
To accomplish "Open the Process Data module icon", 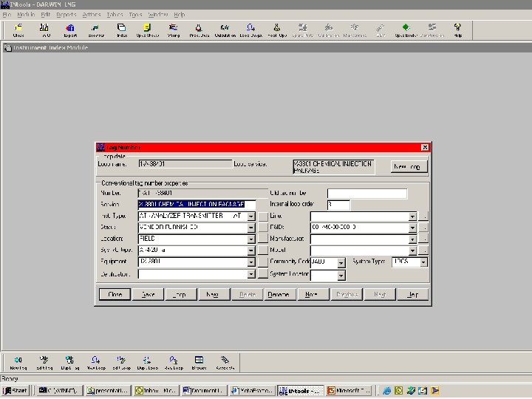I will [x=199, y=30].
